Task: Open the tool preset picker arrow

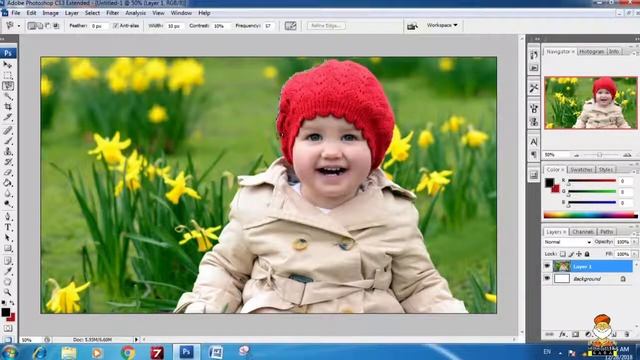Action: [x=18, y=26]
